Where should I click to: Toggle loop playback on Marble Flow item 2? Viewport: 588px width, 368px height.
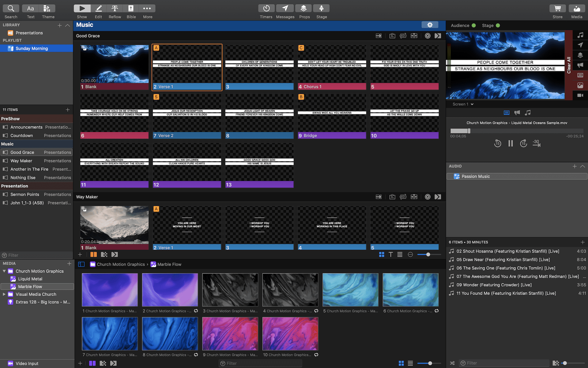coord(196,311)
